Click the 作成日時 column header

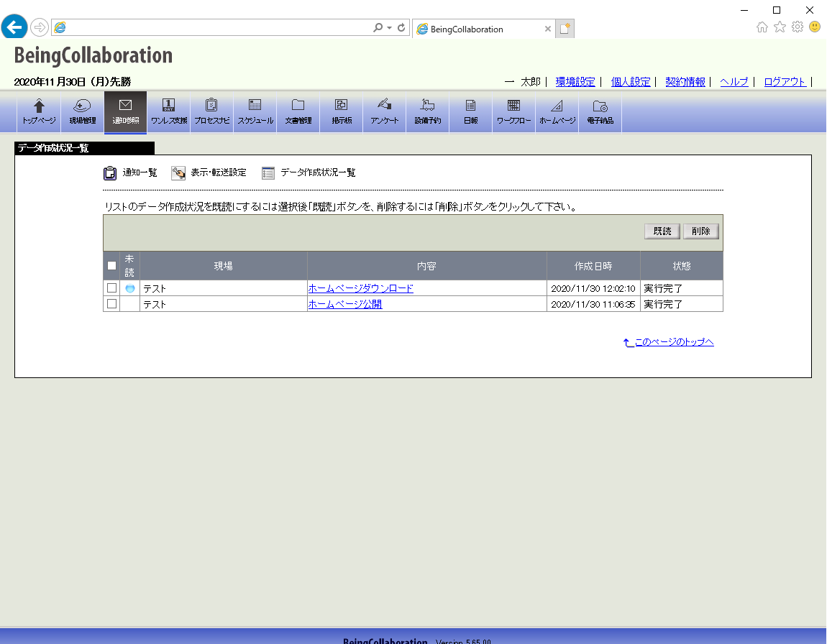[593, 266]
